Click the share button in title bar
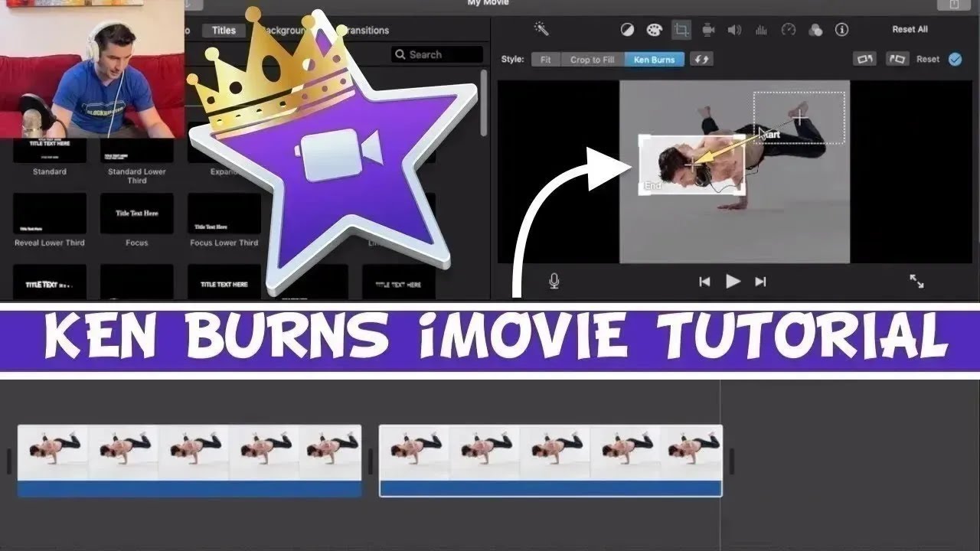The image size is (980, 551). tap(953, 5)
